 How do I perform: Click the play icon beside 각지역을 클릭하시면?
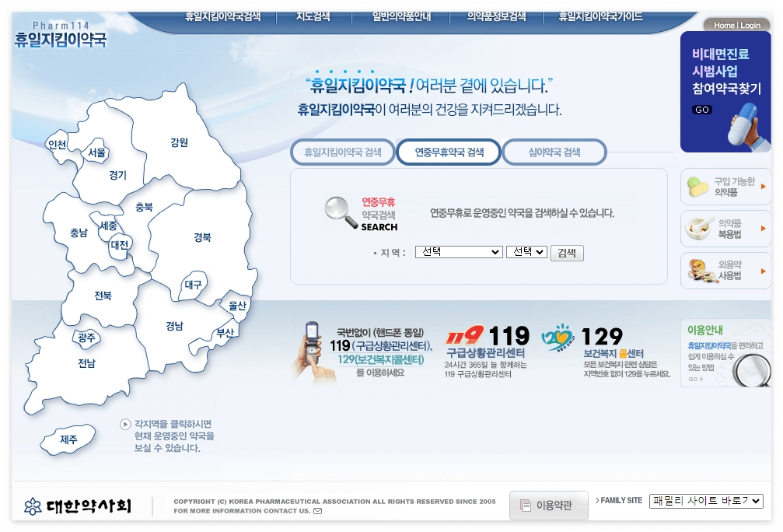(x=125, y=424)
